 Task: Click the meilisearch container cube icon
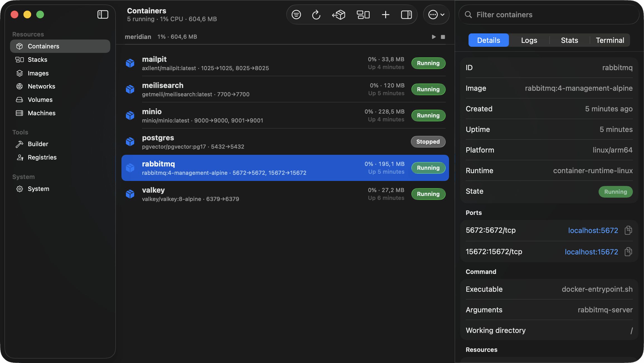coord(130,89)
